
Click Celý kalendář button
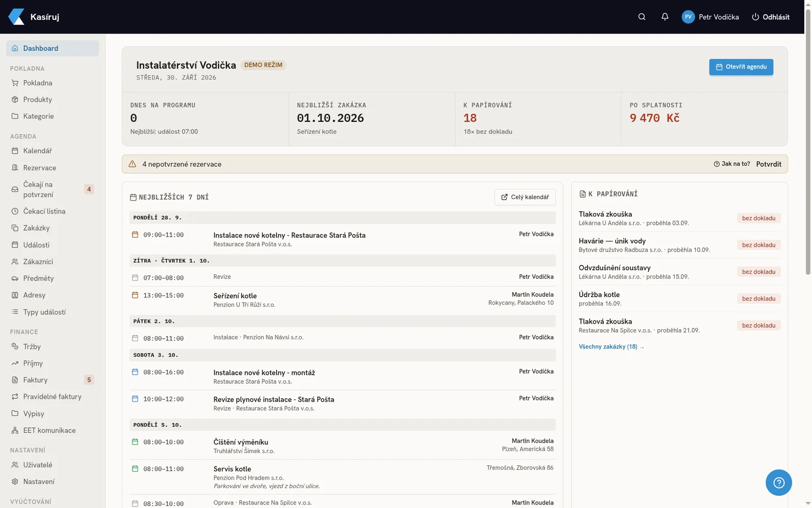coord(525,197)
